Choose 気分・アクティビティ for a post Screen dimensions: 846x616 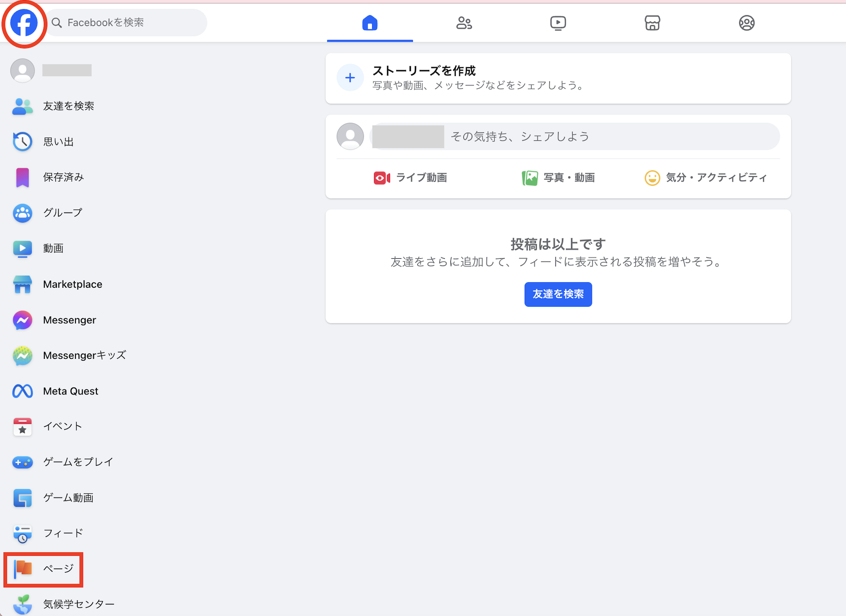[x=706, y=178]
